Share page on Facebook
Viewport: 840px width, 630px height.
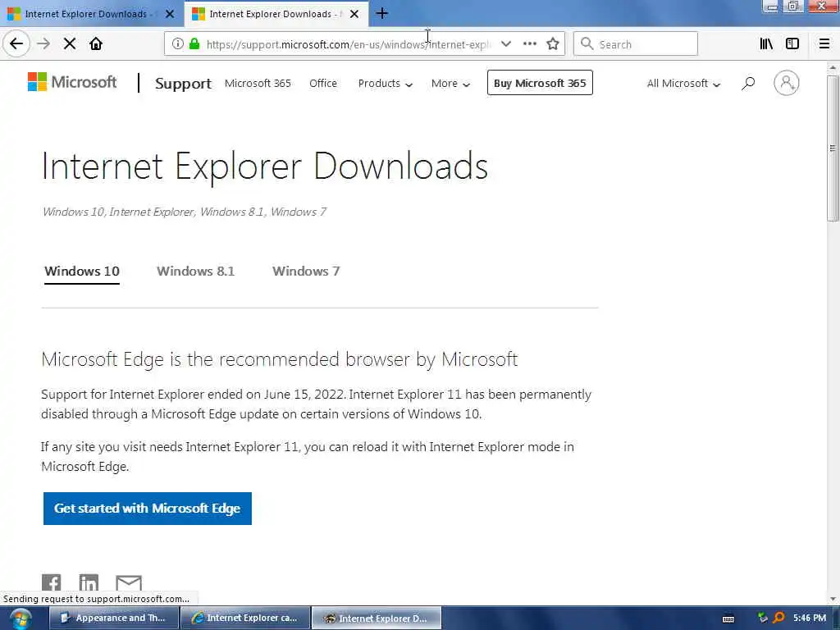[52, 582]
